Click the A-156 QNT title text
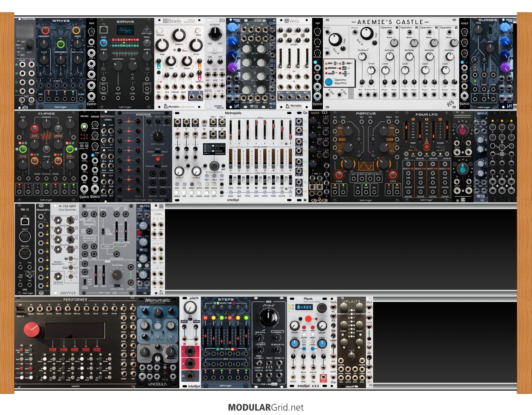 pos(67,206)
